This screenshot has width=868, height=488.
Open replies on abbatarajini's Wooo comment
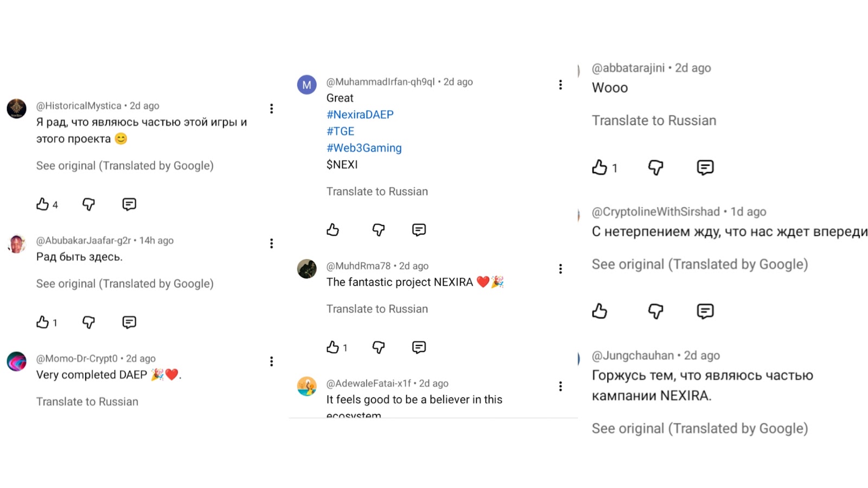(x=705, y=168)
